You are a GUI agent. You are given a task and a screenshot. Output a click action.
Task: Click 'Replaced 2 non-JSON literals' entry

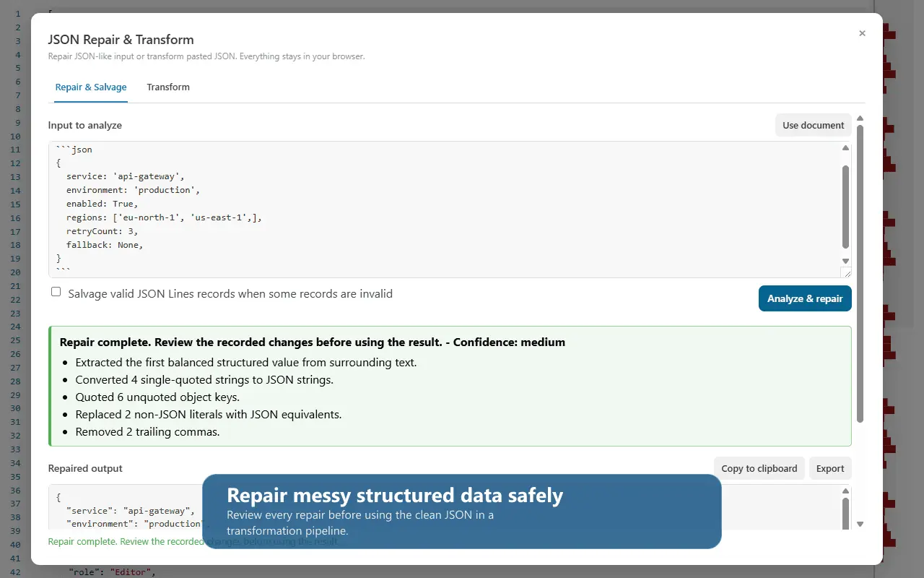click(209, 415)
